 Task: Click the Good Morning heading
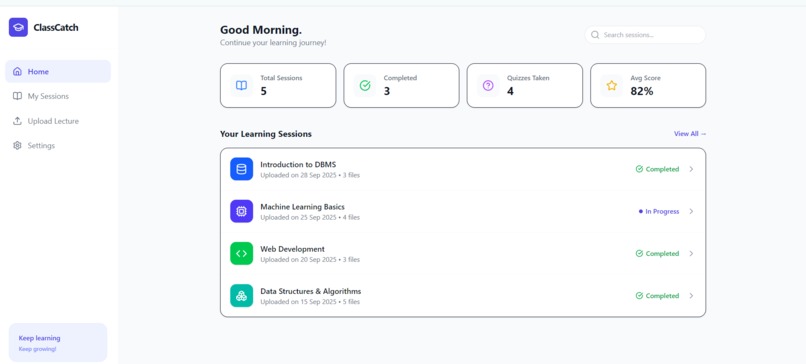[x=261, y=30]
